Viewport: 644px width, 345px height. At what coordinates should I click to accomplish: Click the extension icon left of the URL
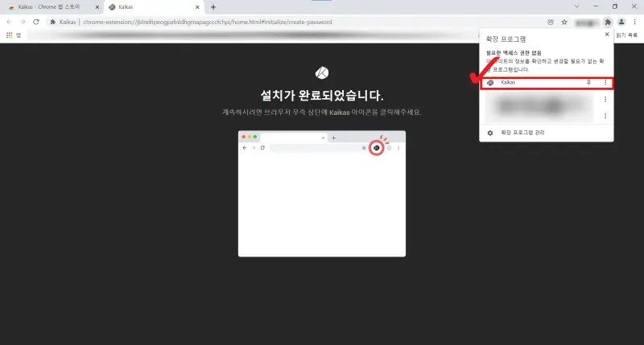pos(52,23)
